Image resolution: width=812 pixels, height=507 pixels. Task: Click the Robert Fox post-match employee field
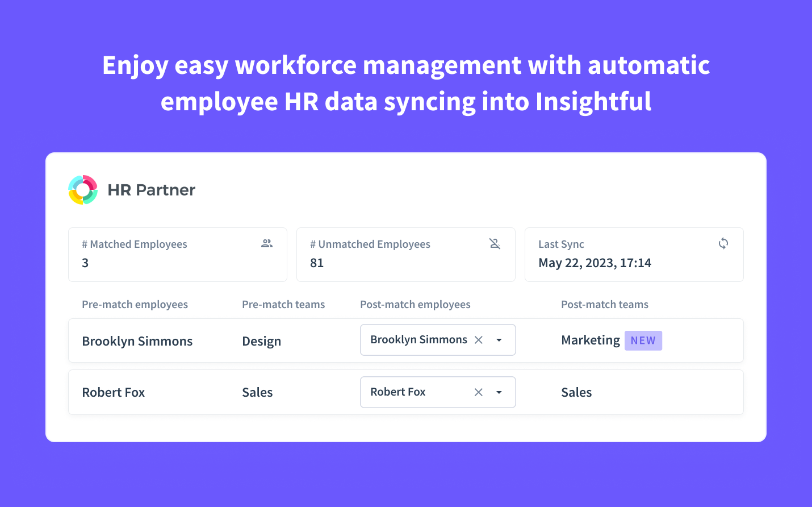click(x=438, y=392)
